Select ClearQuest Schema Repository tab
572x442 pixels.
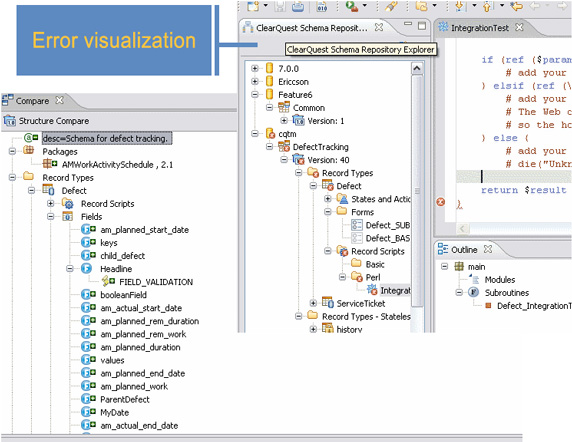pyautogui.click(x=312, y=28)
